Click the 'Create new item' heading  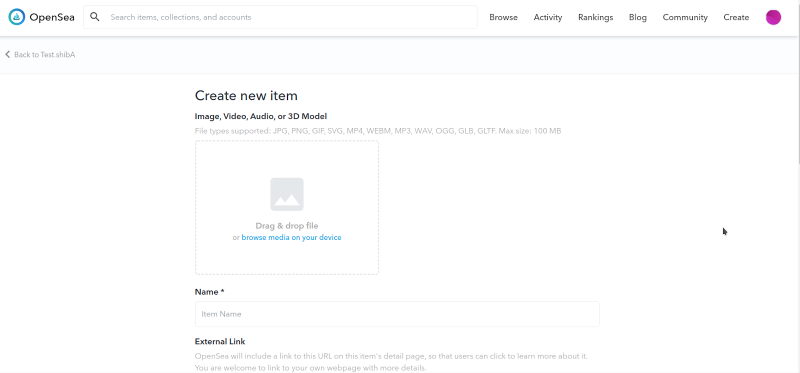tap(246, 95)
